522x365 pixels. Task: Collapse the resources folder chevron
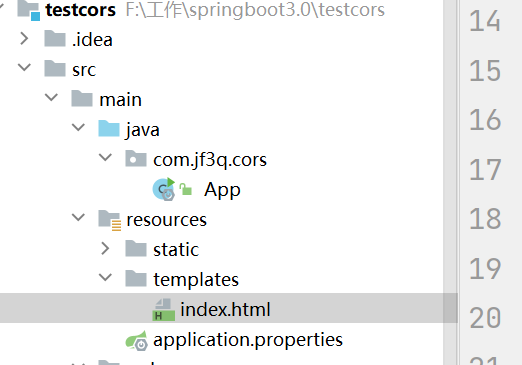(78, 218)
